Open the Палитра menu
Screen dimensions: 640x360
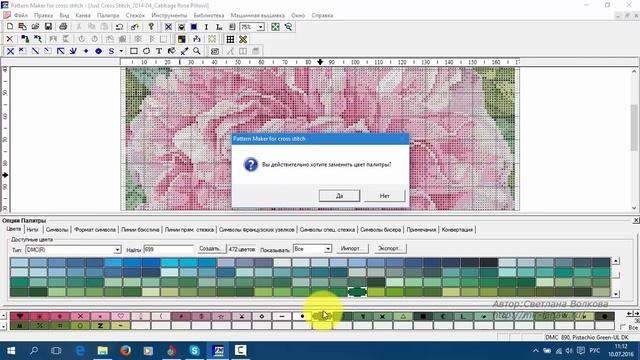pyautogui.click(x=108, y=16)
